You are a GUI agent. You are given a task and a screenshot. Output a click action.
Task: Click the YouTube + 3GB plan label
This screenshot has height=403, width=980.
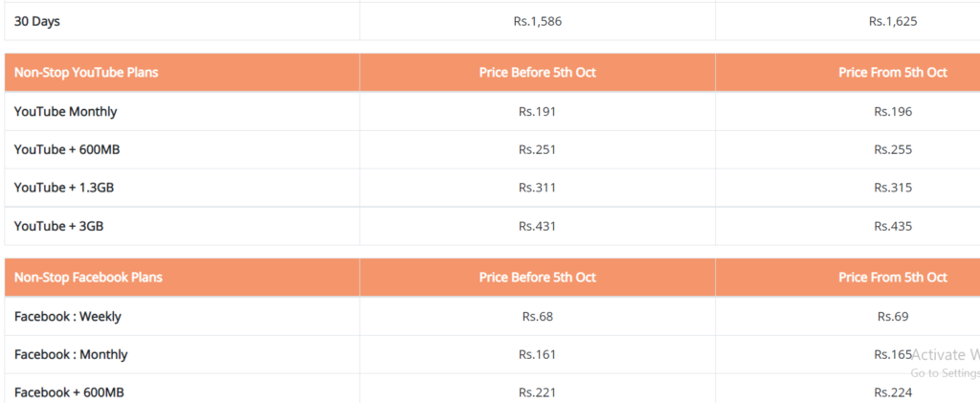58,226
